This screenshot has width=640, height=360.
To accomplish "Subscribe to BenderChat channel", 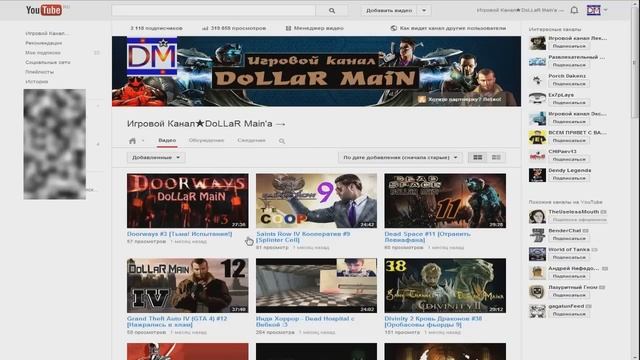I will pyautogui.click(x=569, y=238).
